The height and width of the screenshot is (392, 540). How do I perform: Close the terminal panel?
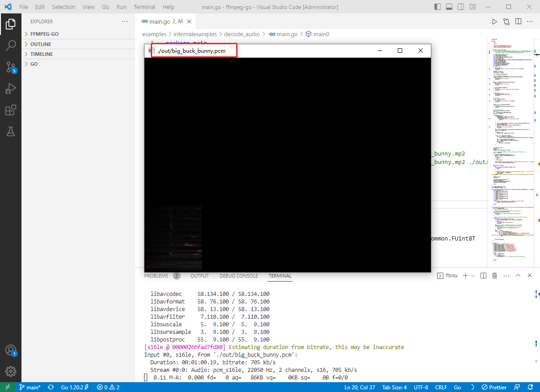[530, 276]
